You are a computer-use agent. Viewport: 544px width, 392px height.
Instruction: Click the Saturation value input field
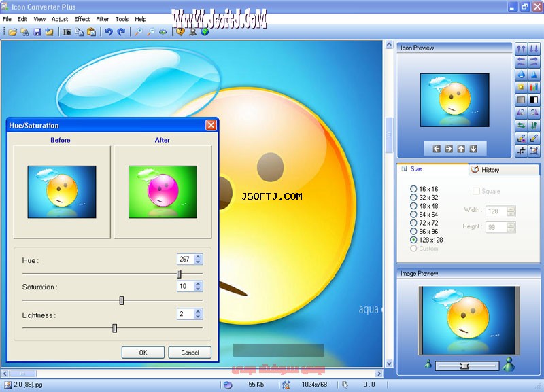[186, 286]
